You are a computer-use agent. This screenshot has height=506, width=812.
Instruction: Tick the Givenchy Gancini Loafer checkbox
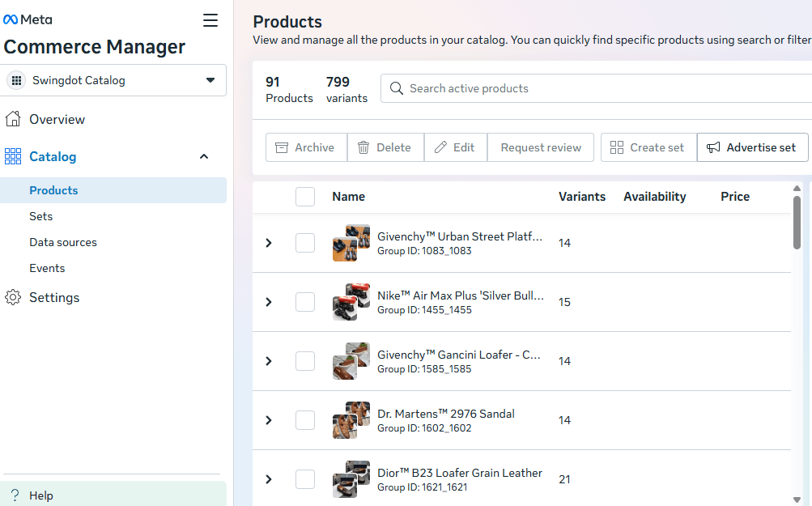click(305, 361)
